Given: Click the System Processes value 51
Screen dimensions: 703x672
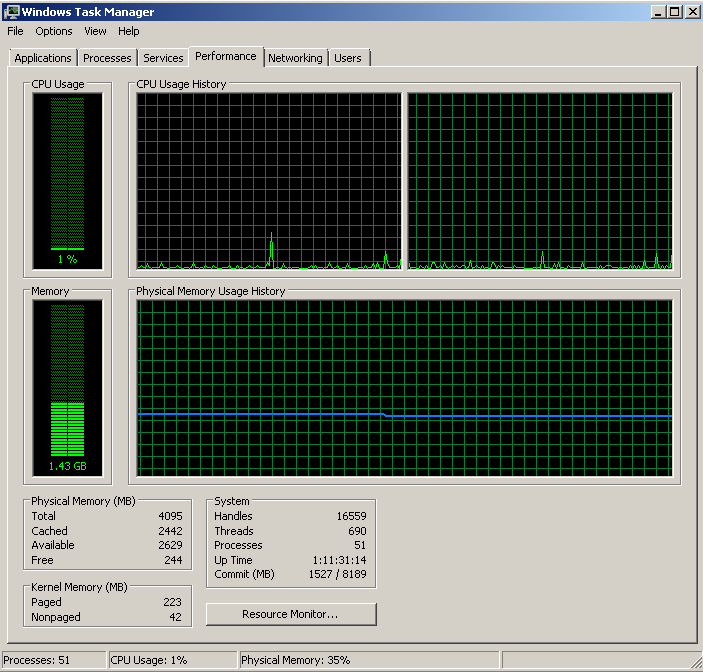Looking at the screenshot, I should click(x=360, y=545).
